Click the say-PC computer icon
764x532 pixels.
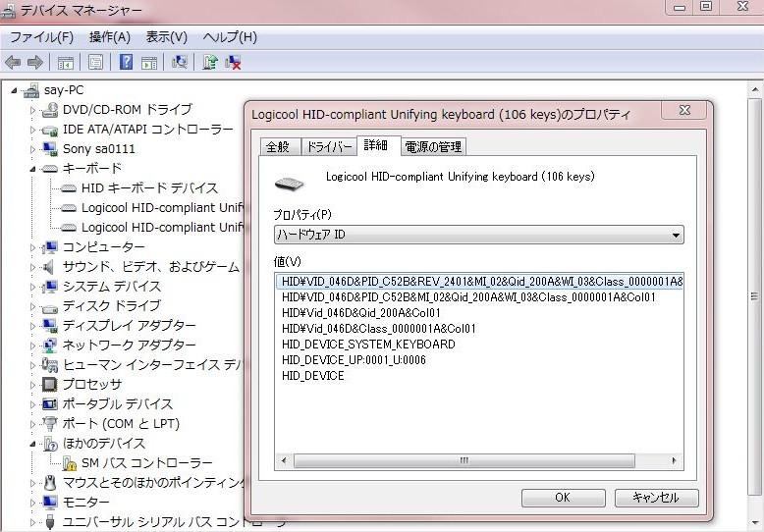(31, 90)
